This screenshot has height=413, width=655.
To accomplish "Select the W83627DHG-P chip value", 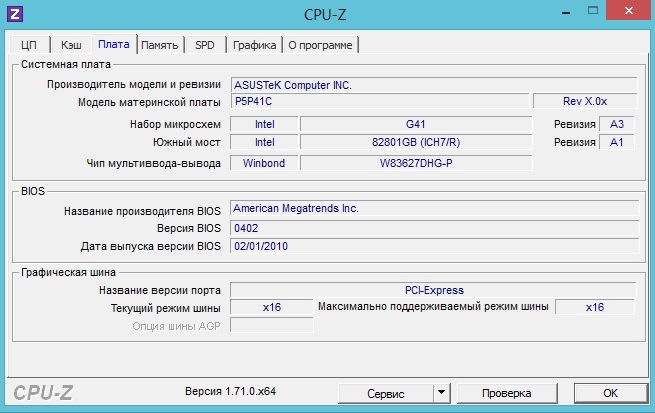I will [x=416, y=163].
